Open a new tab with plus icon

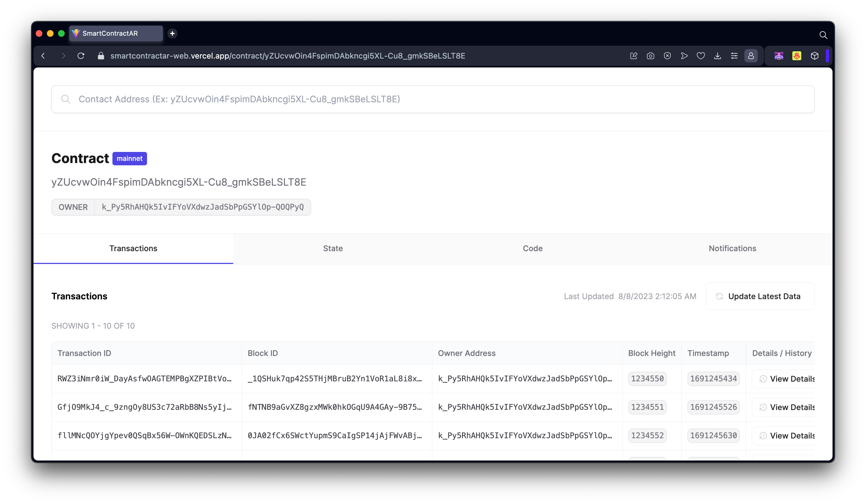[x=172, y=33]
